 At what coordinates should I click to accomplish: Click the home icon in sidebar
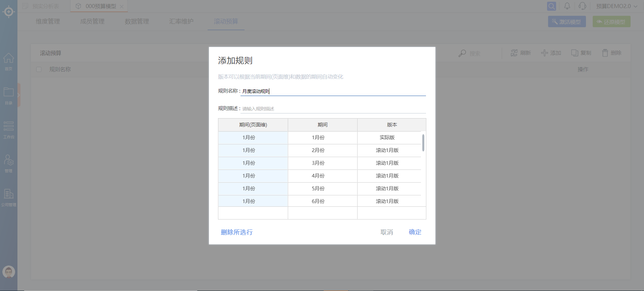pyautogui.click(x=9, y=59)
